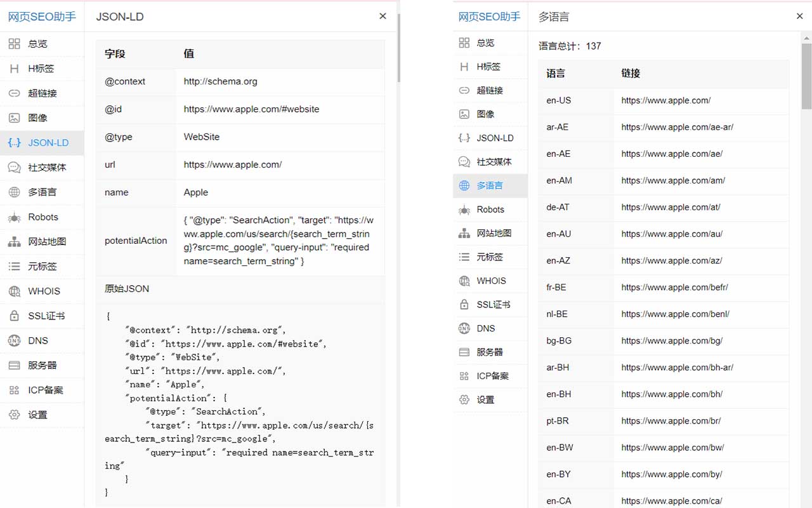The image size is (812, 508).
Task: Close the JSON-LD panel
Action: (x=383, y=16)
